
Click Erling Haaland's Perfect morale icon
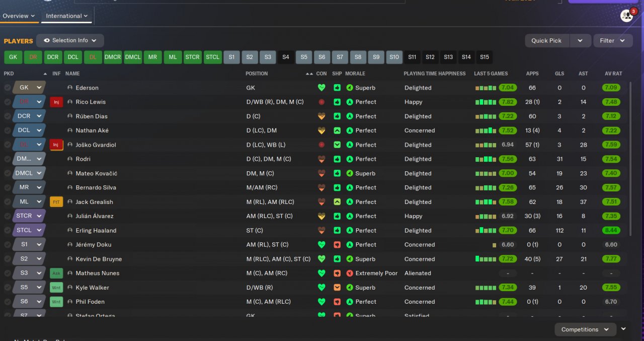tap(350, 230)
